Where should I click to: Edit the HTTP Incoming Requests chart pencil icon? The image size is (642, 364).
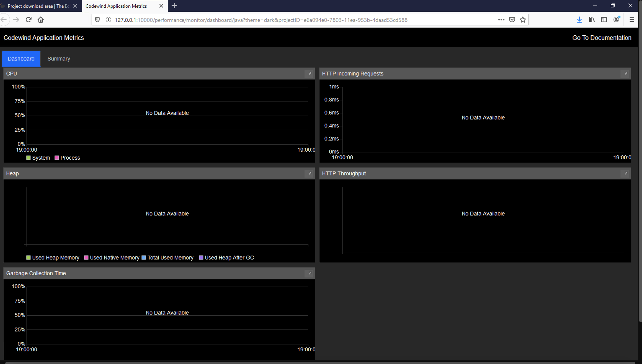[626, 73]
